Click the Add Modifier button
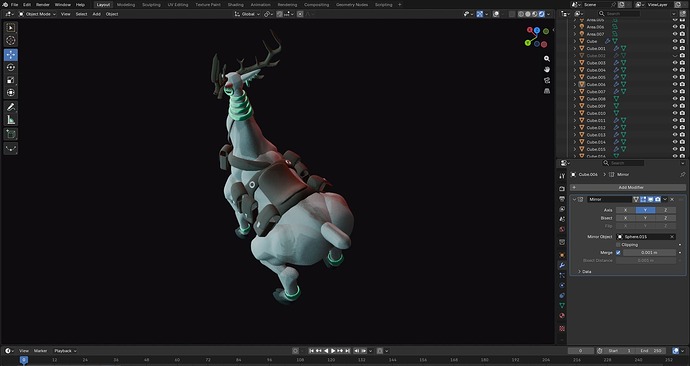 628,187
